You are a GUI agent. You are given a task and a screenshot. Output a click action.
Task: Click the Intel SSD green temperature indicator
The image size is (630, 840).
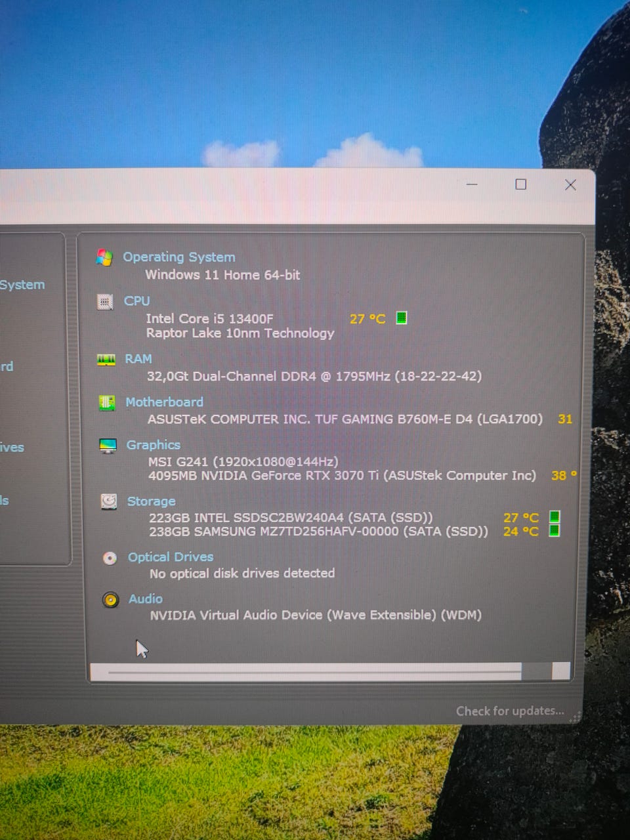click(x=555, y=516)
